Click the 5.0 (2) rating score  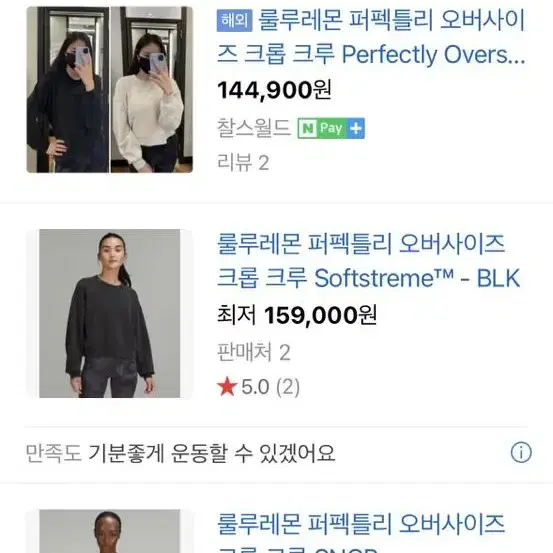pyautogui.click(x=271, y=387)
